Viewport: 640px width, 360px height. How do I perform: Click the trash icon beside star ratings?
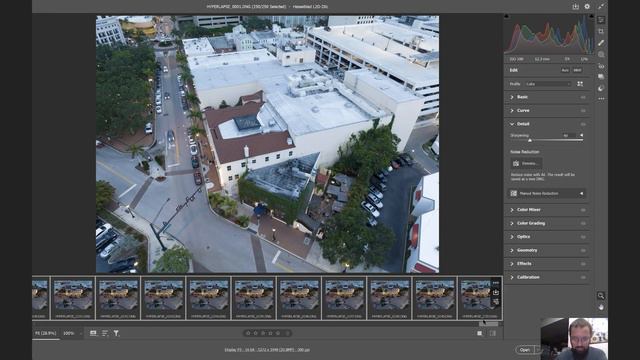pyautogui.click(x=288, y=333)
